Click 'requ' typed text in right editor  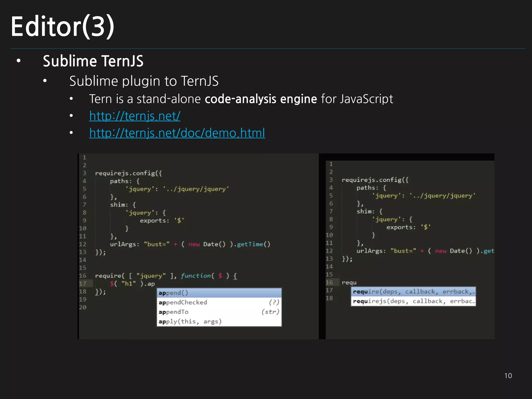(349, 283)
